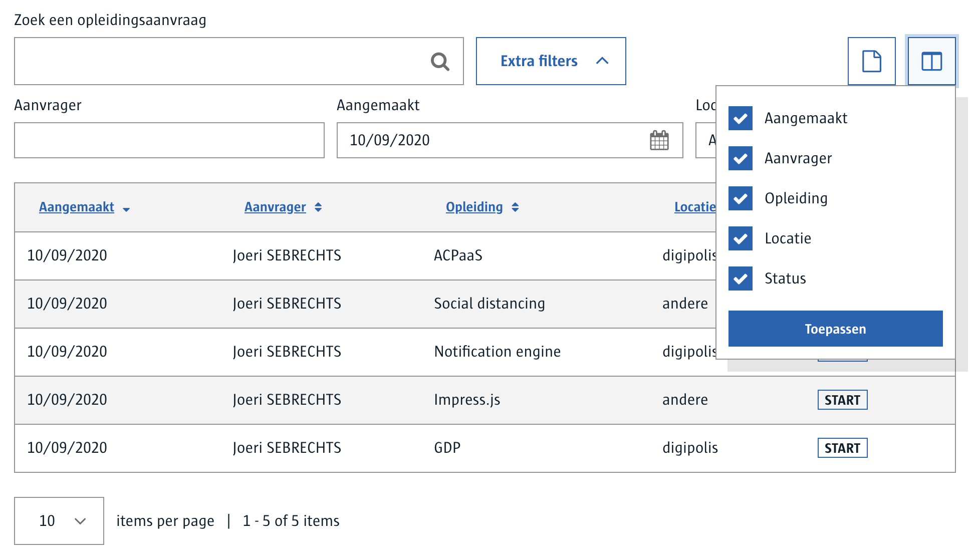Click the Aanvrager sort arrows icon
Image resolution: width=976 pixels, height=560 pixels.
coord(318,207)
